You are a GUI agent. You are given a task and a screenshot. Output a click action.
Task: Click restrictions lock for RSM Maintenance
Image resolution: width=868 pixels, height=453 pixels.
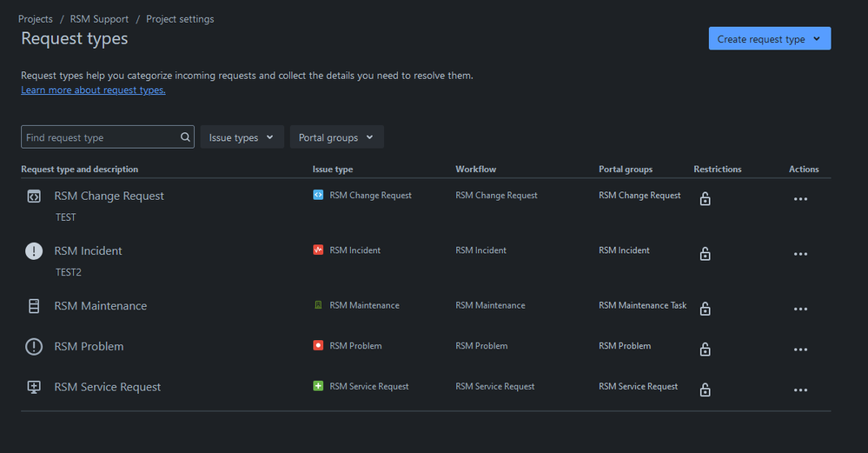pos(706,309)
